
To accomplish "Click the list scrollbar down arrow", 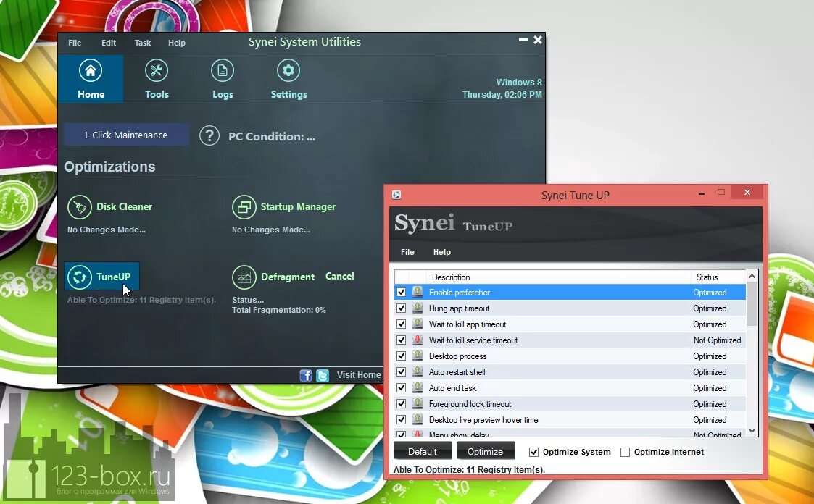I will point(752,430).
